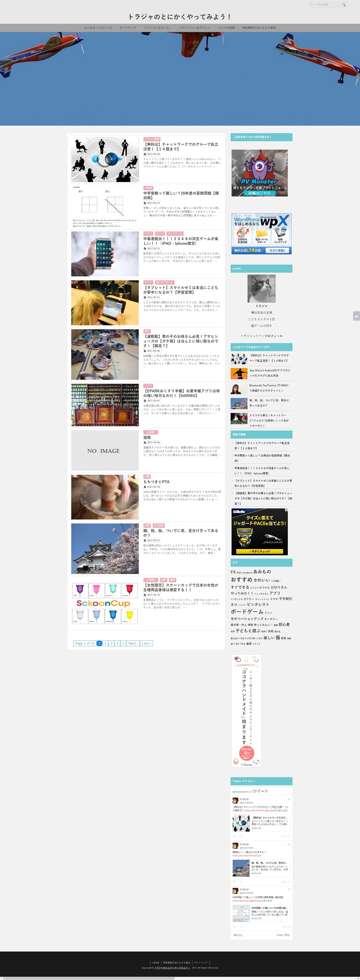This screenshot has width=360, height=980.
Task: Like the 中学受験 tweet with heart icon
Action: click(234, 927)
